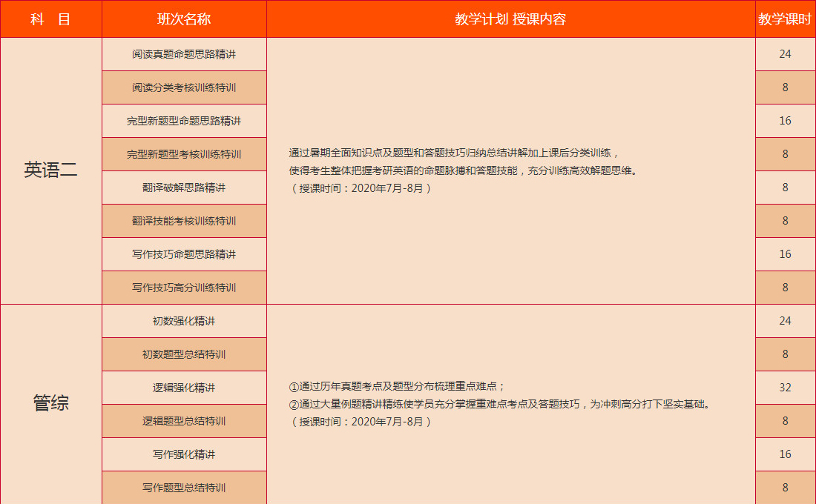
Task: Click the line starting 通过暑期全面知识点
Action: coord(454,153)
